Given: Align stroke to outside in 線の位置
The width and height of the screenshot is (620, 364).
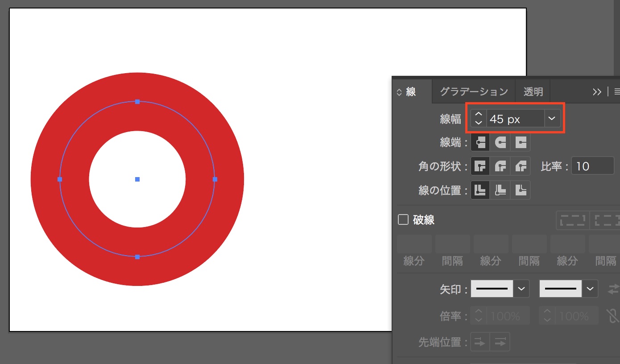Looking at the screenshot, I should 521,190.
